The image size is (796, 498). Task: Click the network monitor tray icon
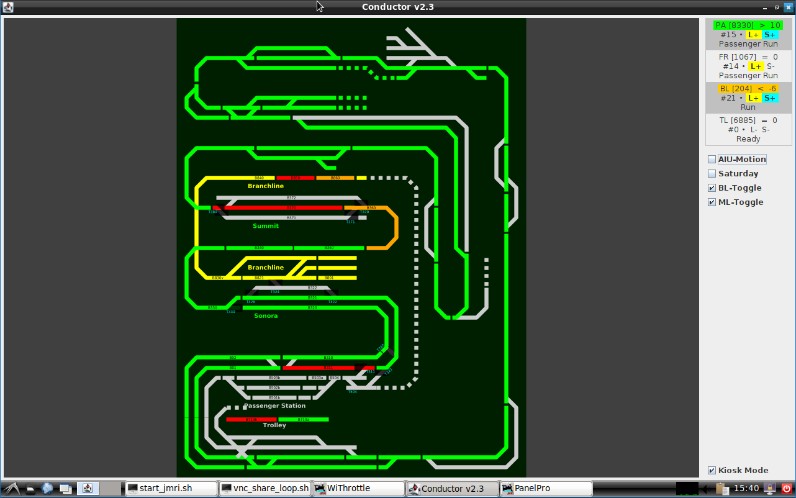[x=687, y=488]
